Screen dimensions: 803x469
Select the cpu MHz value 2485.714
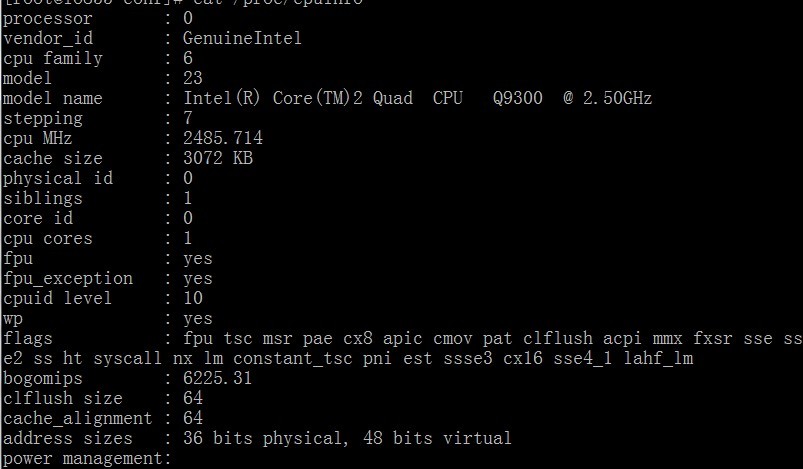point(223,138)
